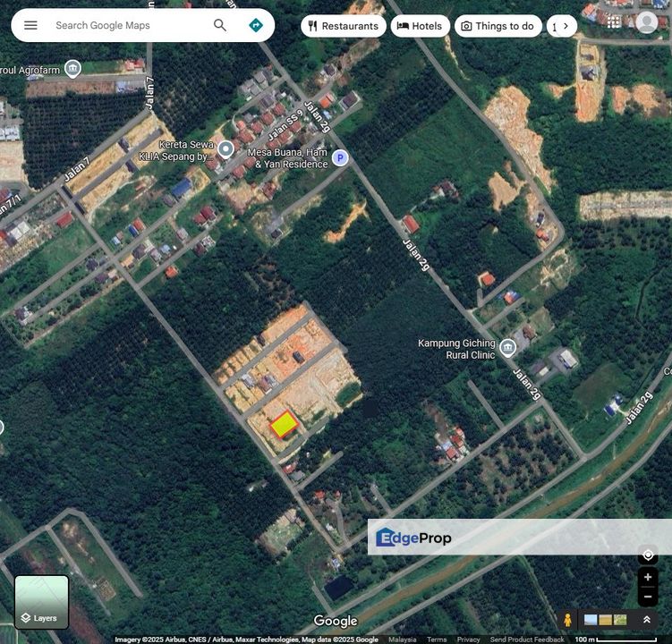Open the account profile avatar
Screen dimensions: 672x644
tap(647, 22)
